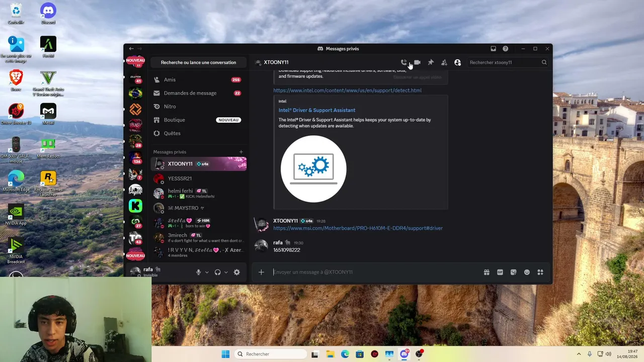This screenshot has height=362, width=644.
Task: Open the Amis tab
Action: pyautogui.click(x=198, y=79)
